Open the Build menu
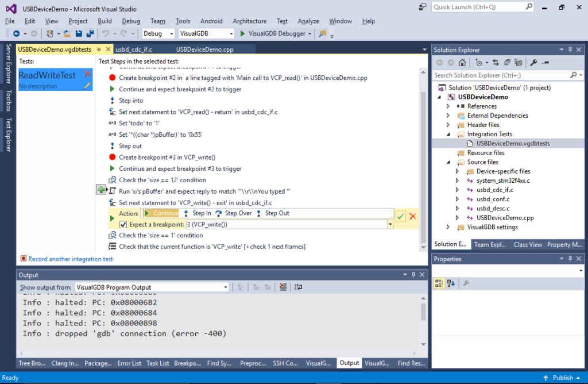Viewport: 588px width, 384px height. pyautogui.click(x=105, y=21)
